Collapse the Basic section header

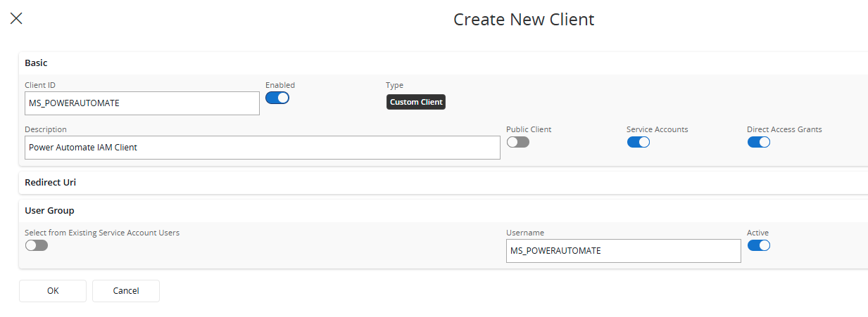pyautogui.click(x=37, y=63)
